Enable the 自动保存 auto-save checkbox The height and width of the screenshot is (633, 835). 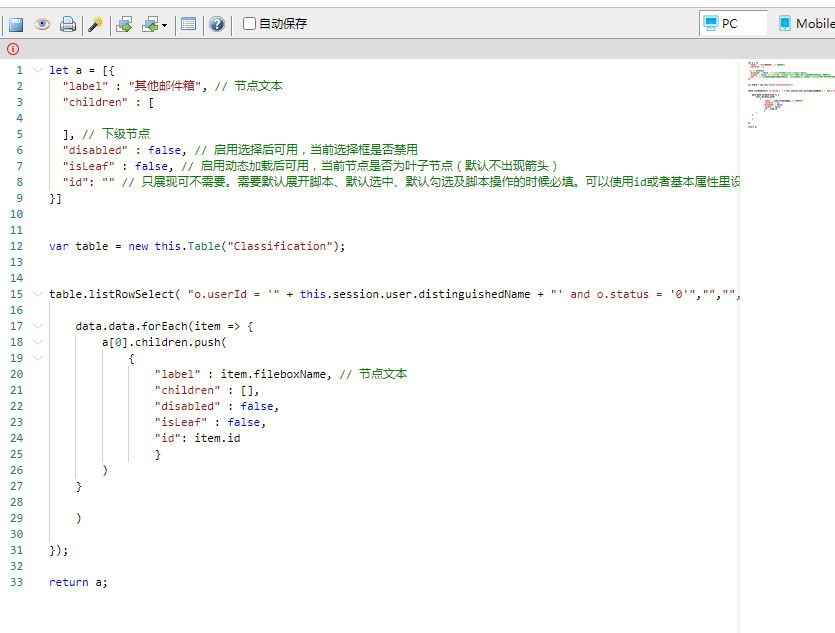(x=250, y=24)
